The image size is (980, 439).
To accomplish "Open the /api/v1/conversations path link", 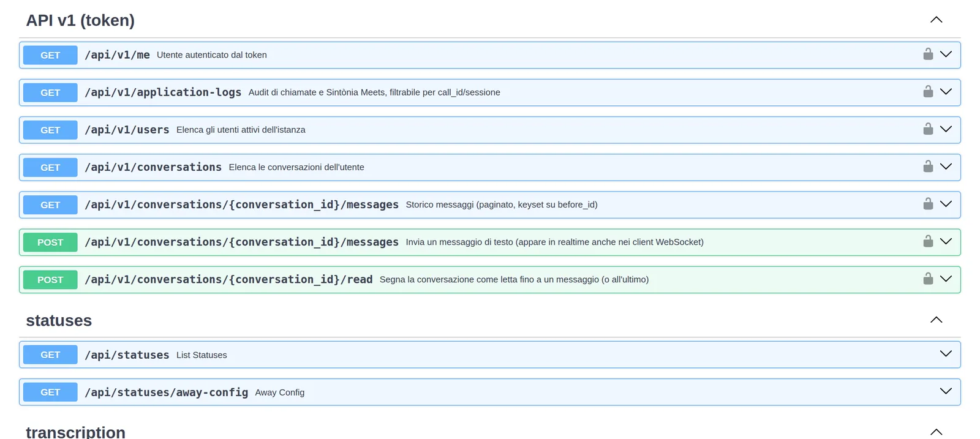I will (x=153, y=167).
